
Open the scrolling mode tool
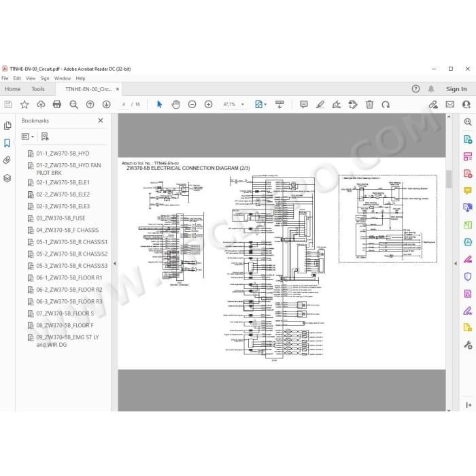279,105
